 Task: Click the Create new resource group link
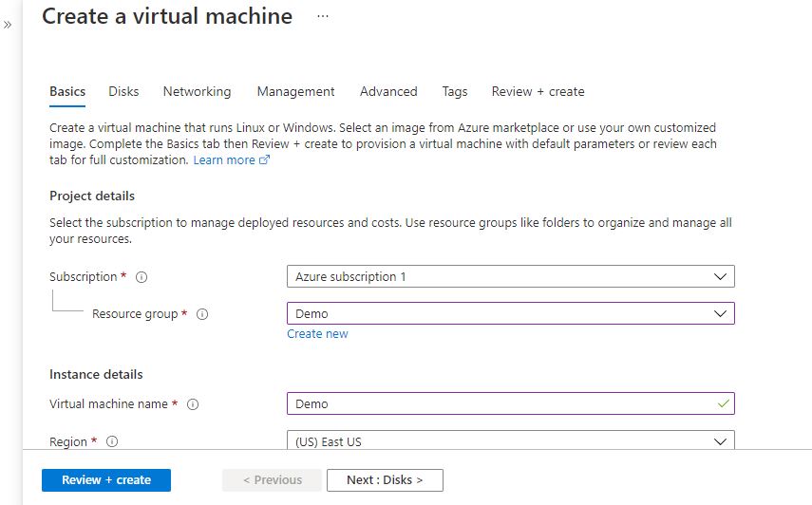pos(317,334)
